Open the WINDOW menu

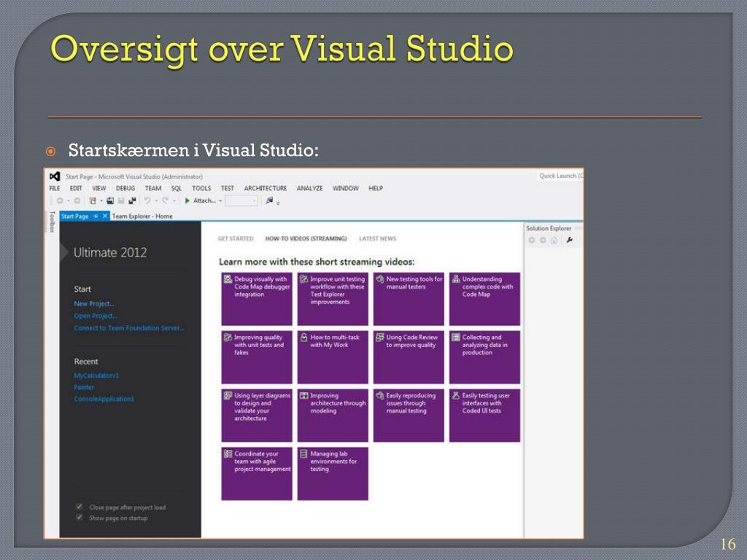coord(346,189)
